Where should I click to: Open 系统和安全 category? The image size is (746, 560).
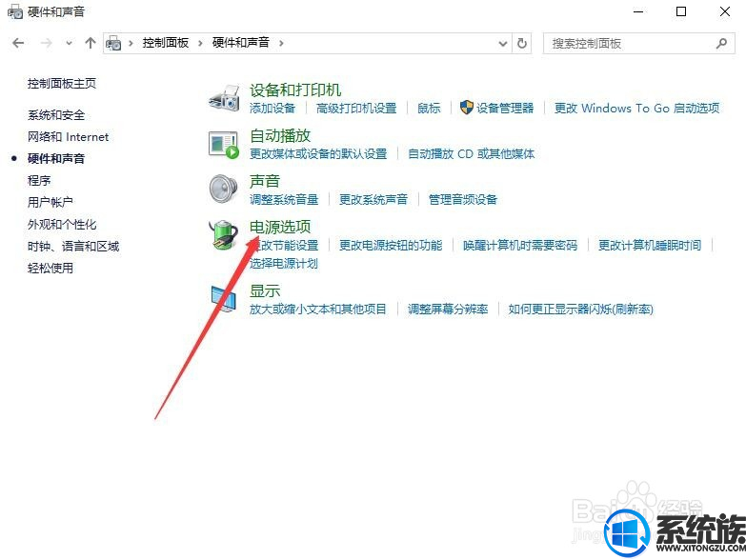56,115
